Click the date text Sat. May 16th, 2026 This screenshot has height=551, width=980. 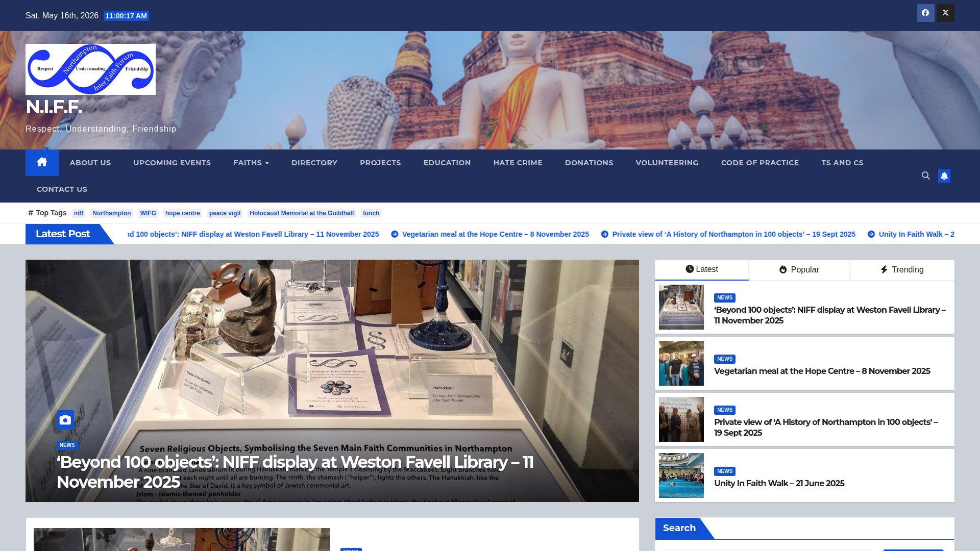pos(62,16)
